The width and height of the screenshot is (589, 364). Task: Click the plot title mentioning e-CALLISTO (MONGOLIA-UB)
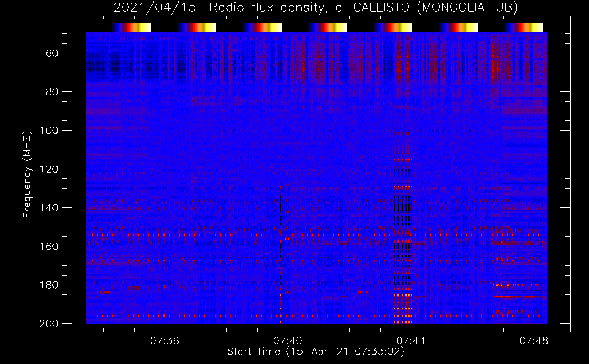click(316, 7)
